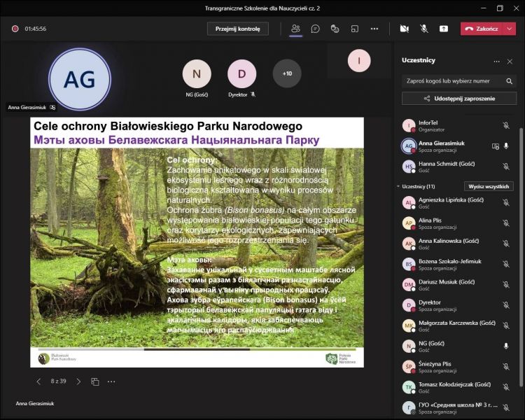Collapse the Uczestnicy (11) list section

point(398,186)
